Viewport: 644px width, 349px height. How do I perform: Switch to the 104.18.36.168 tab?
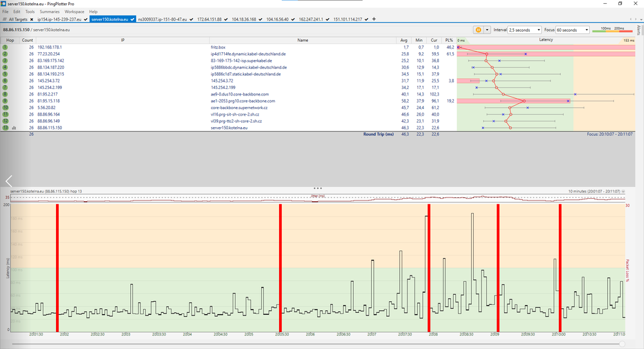pyautogui.click(x=244, y=19)
